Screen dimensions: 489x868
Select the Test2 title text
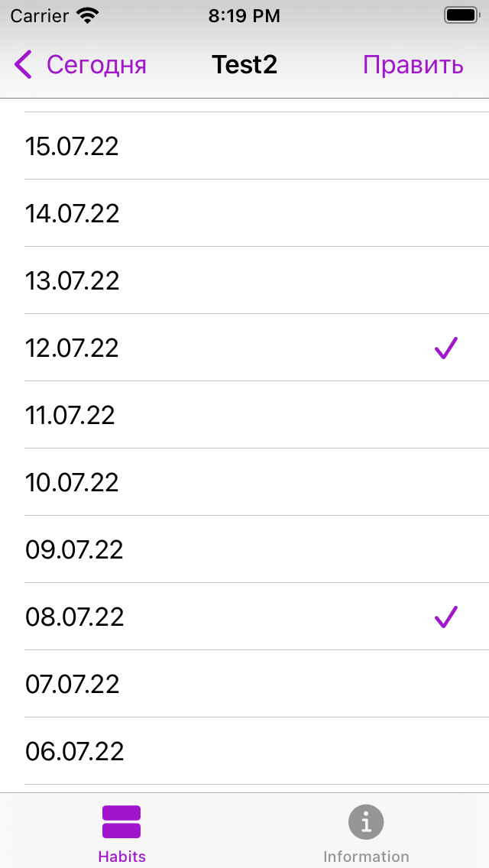pos(244,64)
